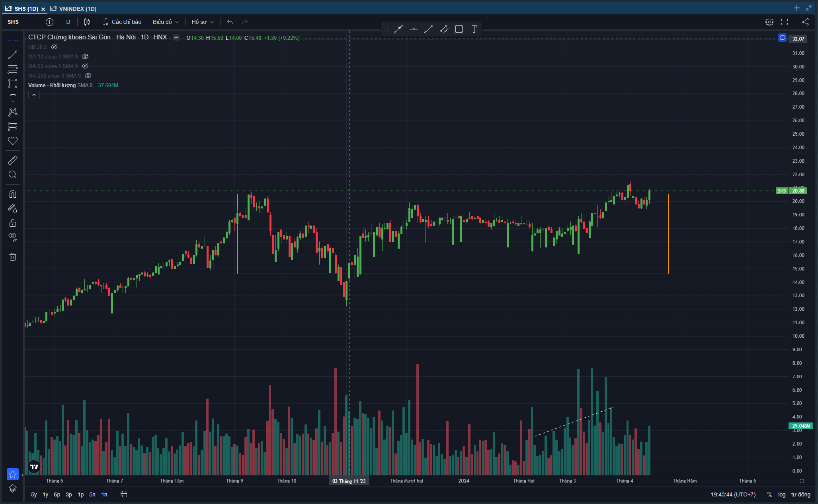Enter fullscreen chart mode
Screen dimensions: 818x504
point(785,22)
